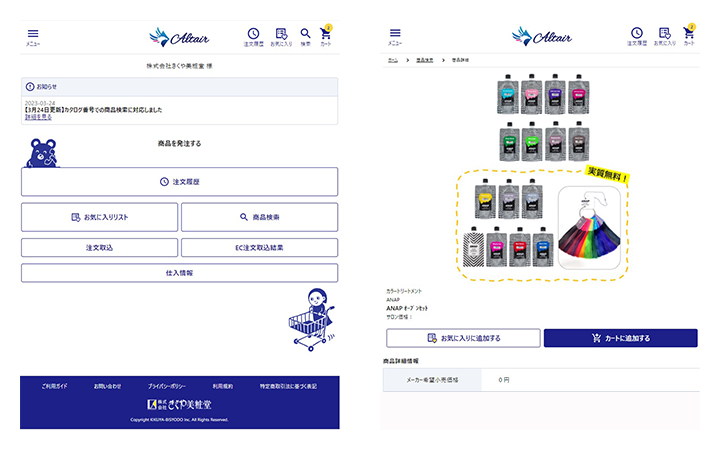Open cart icon on product page header
This screenshot has height=450, width=720.
[x=689, y=36]
